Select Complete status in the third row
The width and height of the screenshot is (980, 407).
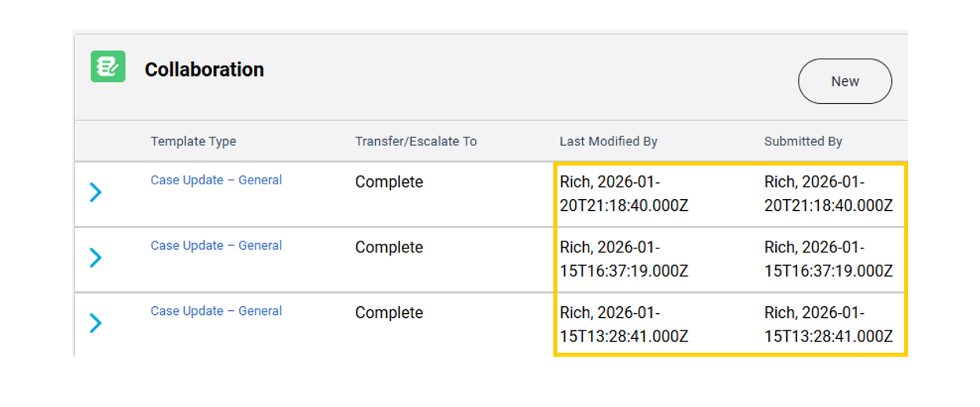click(x=388, y=313)
